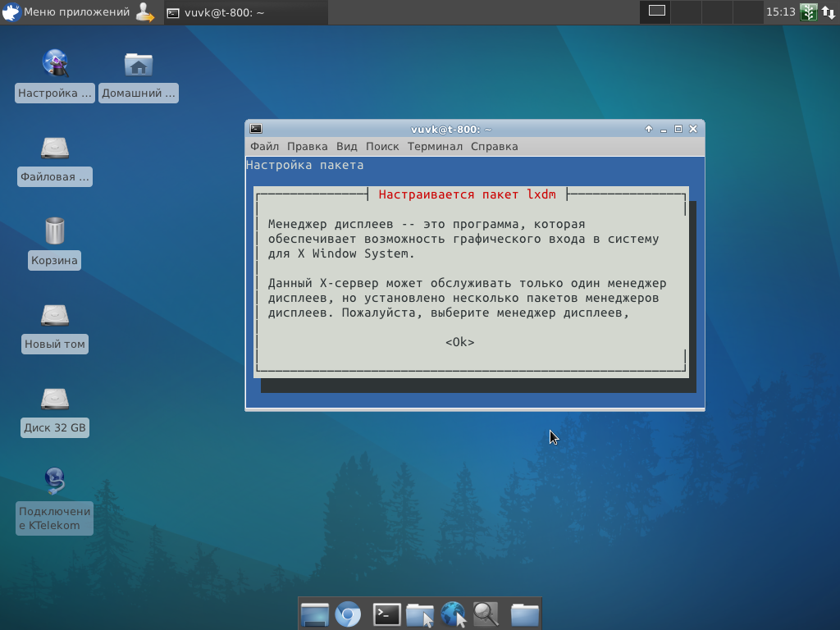840x630 pixels.
Task: Click the panel clock showing 15:13
Action: (781, 11)
